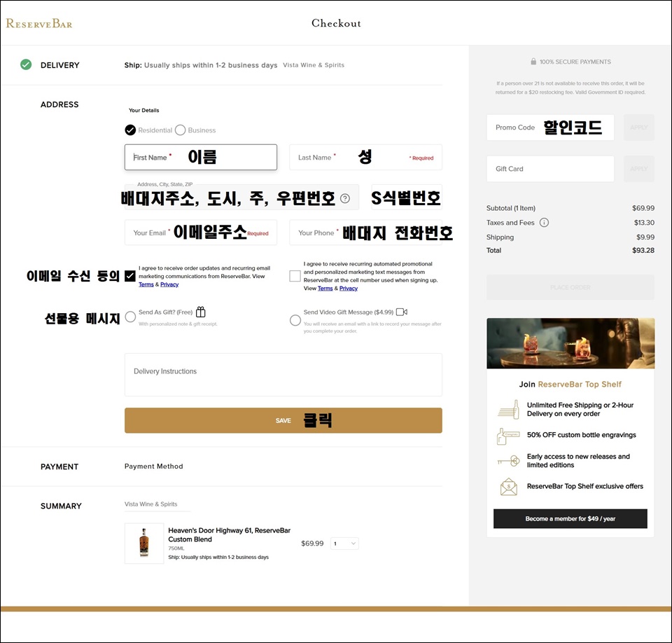Screen dimensions: 672x643
Task: Click the ReserveBar Top Shelf link text
Action: click(580, 385)
